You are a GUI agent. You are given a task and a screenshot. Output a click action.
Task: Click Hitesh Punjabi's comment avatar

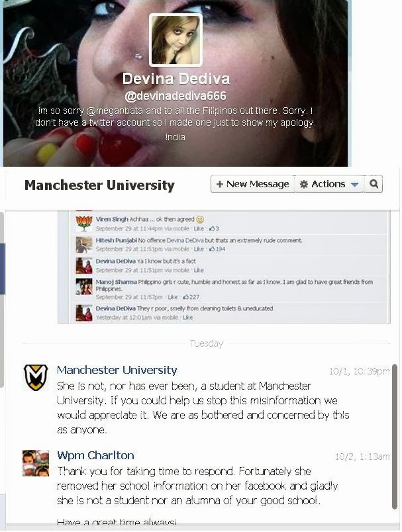(x=84, y=245)
